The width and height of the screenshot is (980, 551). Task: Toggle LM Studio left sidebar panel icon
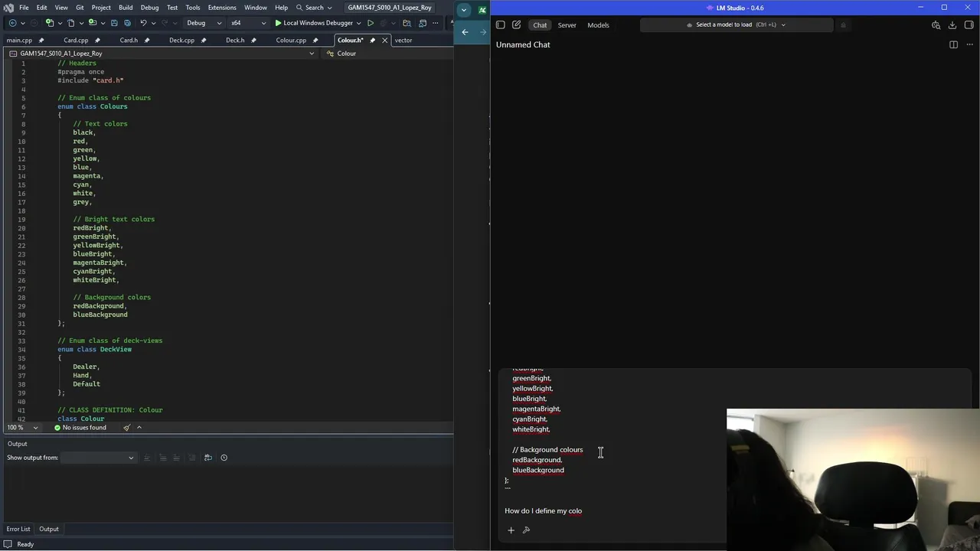(x=501, y=24)
